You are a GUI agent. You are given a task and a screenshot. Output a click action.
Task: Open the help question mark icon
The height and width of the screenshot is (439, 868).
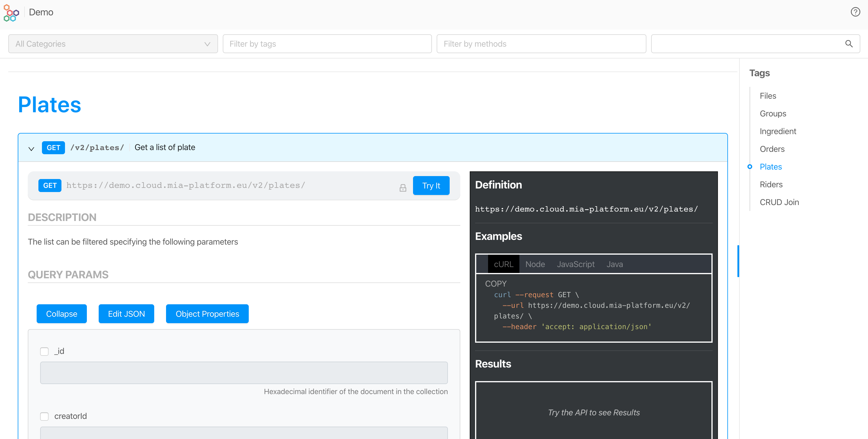click(x=856, y=12)
